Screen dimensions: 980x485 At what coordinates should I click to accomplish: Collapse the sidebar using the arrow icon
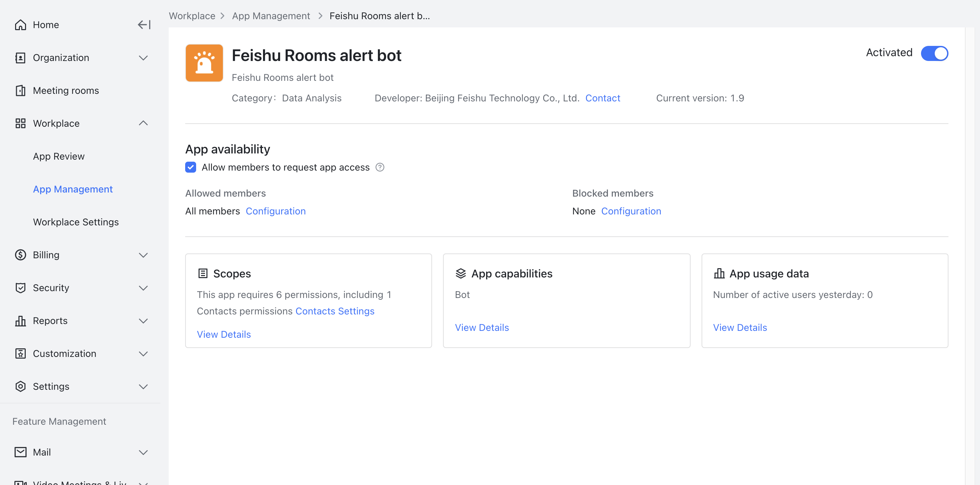[143, 25]
